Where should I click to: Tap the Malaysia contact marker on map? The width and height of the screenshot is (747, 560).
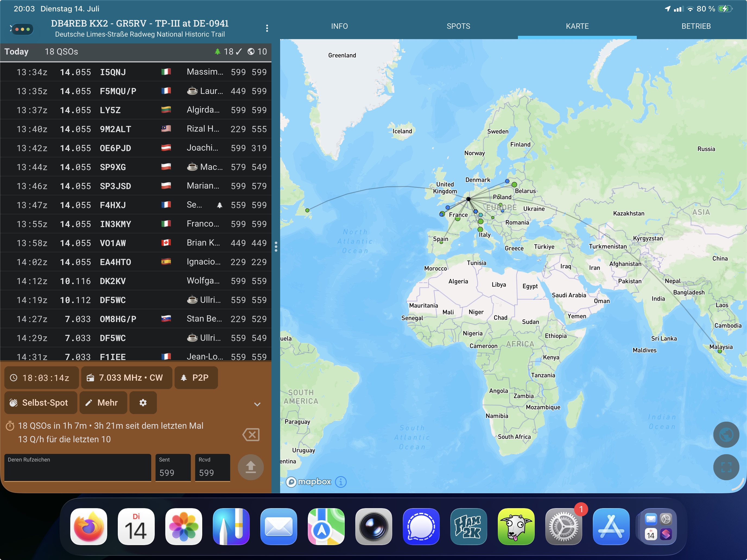tap(720, 351)
